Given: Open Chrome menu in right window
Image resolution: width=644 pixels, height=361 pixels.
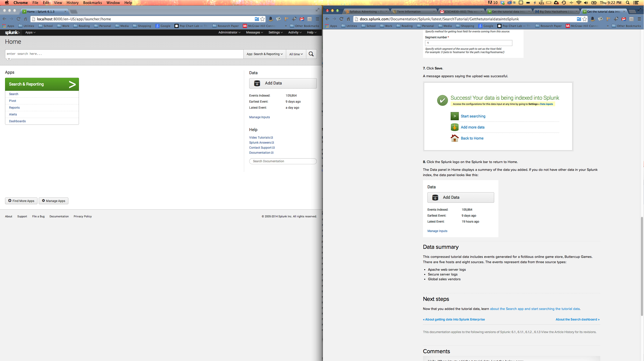Looking at the screenshot, I should tap(639, 19).
